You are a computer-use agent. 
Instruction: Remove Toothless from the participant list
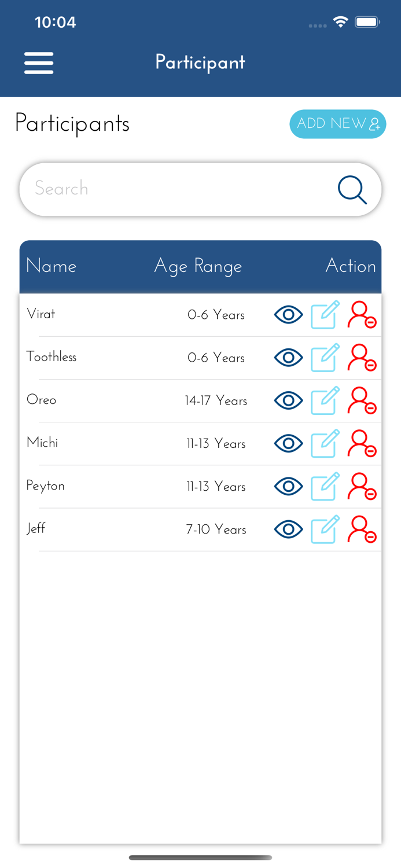[361, 358]
